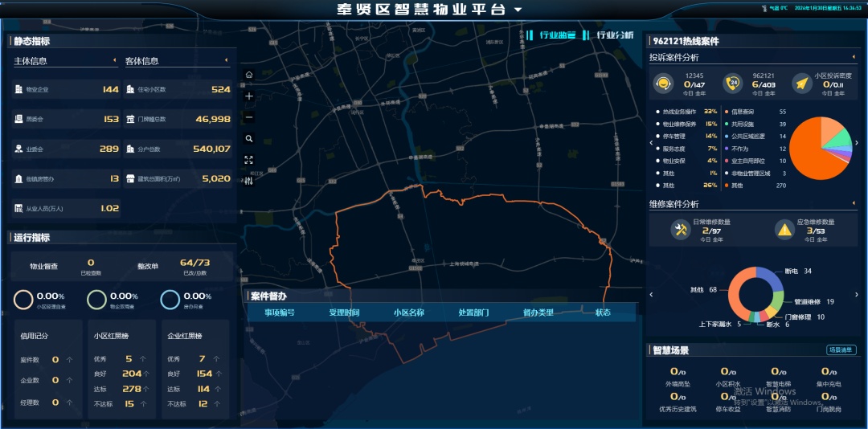Click the 场景清单 button
Screen dimensions: 868x429
pos(841,350)
